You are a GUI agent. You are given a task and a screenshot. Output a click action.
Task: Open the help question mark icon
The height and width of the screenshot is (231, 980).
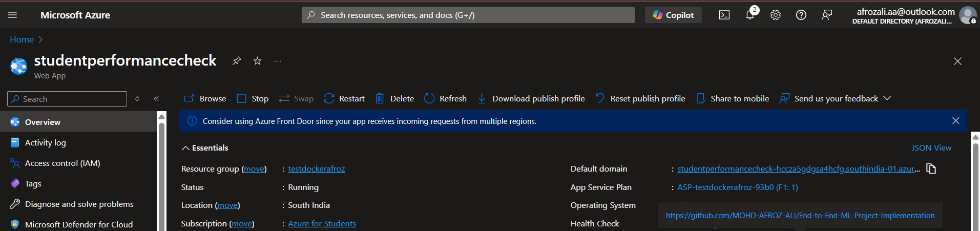[801, 15]
